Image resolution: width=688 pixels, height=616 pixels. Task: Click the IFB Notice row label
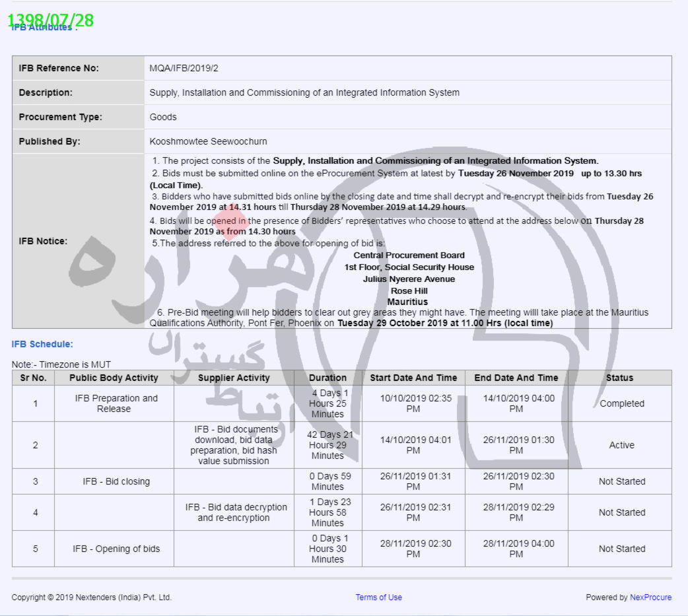coord(43,241)
